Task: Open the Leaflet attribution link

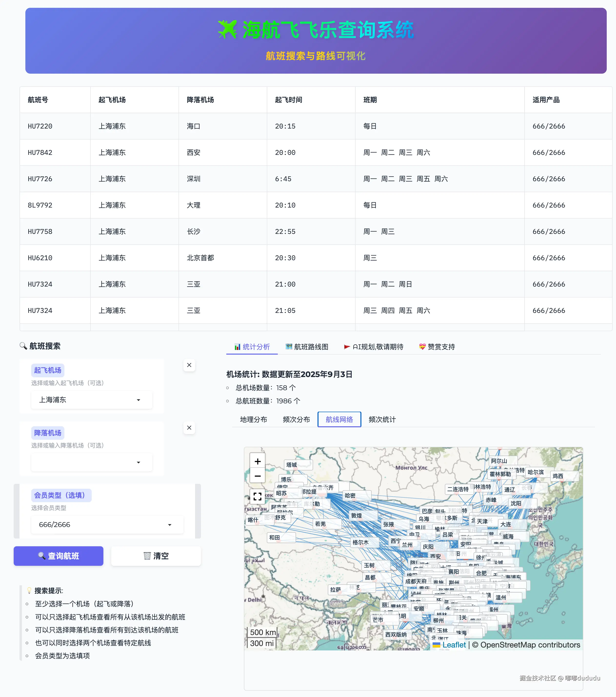Action: [x=454, y=645]
